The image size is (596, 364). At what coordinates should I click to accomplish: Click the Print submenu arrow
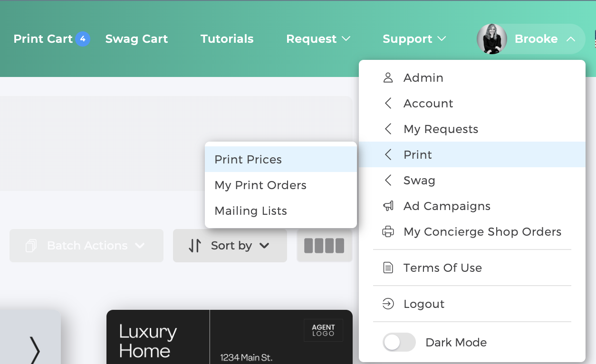pyautogui.click(x=388, y=155)
